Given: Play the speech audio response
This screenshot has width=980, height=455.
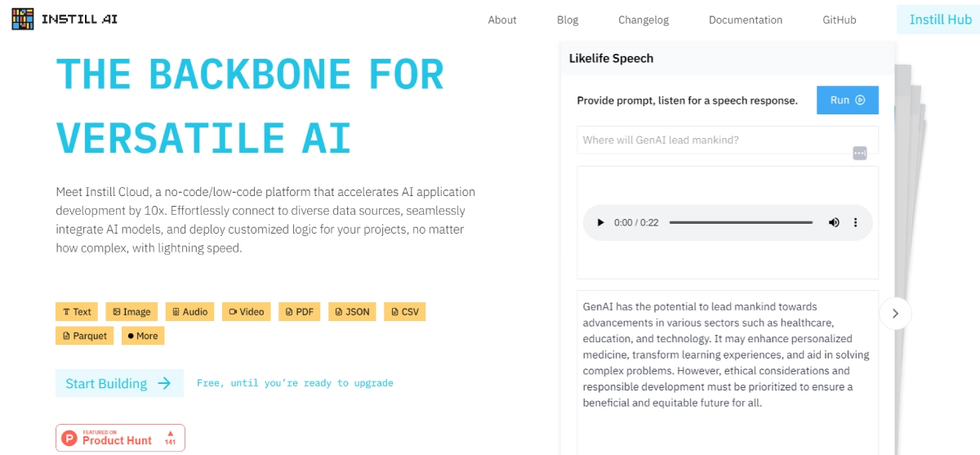Looking at the screenshot, I should point(601,222).
